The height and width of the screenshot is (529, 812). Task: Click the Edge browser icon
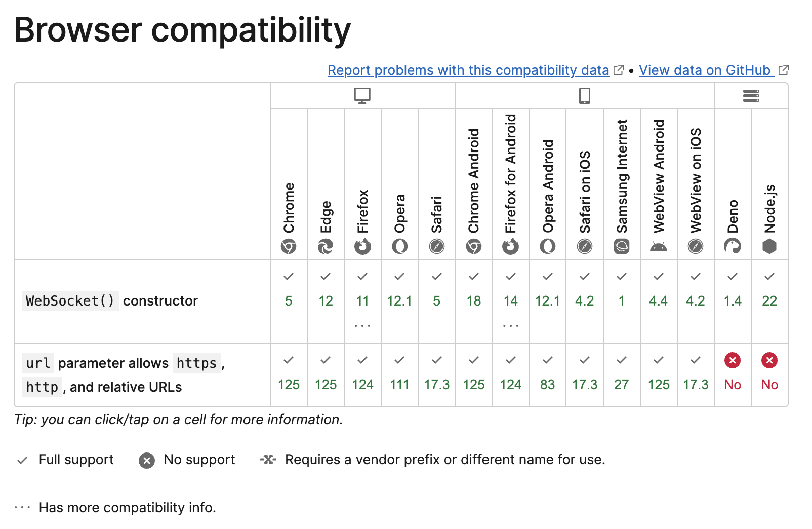(x=326, y=247)
